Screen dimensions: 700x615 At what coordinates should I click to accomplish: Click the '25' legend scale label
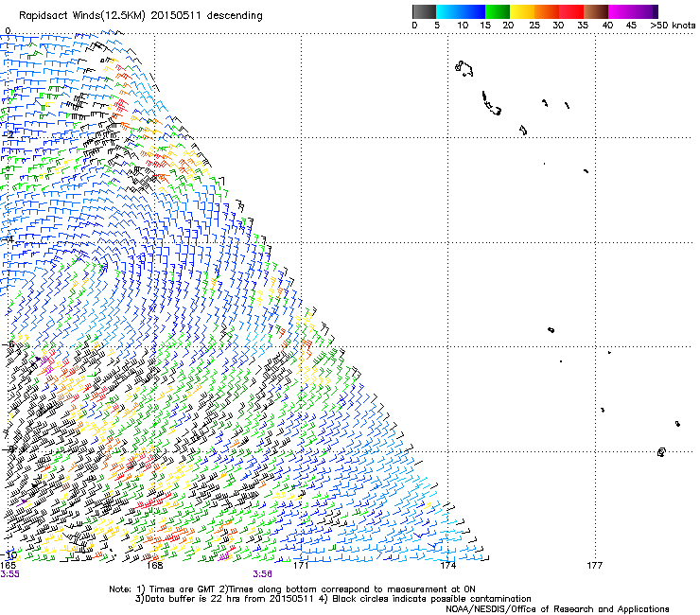534,26
